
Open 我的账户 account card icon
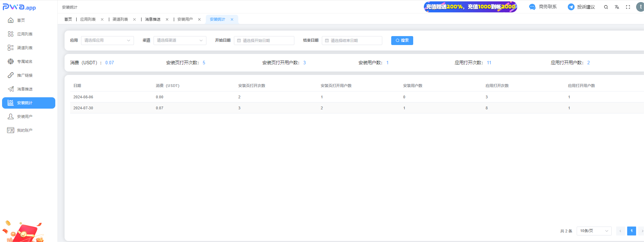click(11, 130)
